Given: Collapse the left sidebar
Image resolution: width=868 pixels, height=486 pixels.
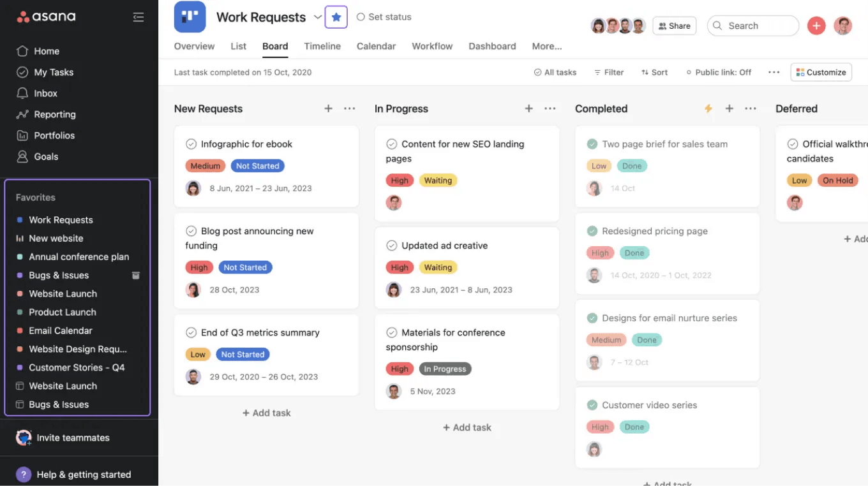Looking at the screenshot, I should (138, 17).
